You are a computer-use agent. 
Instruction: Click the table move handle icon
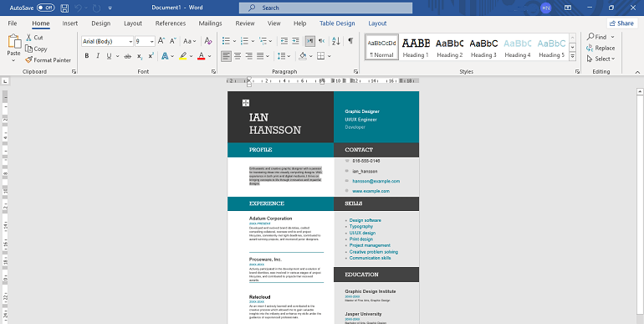tap(246, 103)
